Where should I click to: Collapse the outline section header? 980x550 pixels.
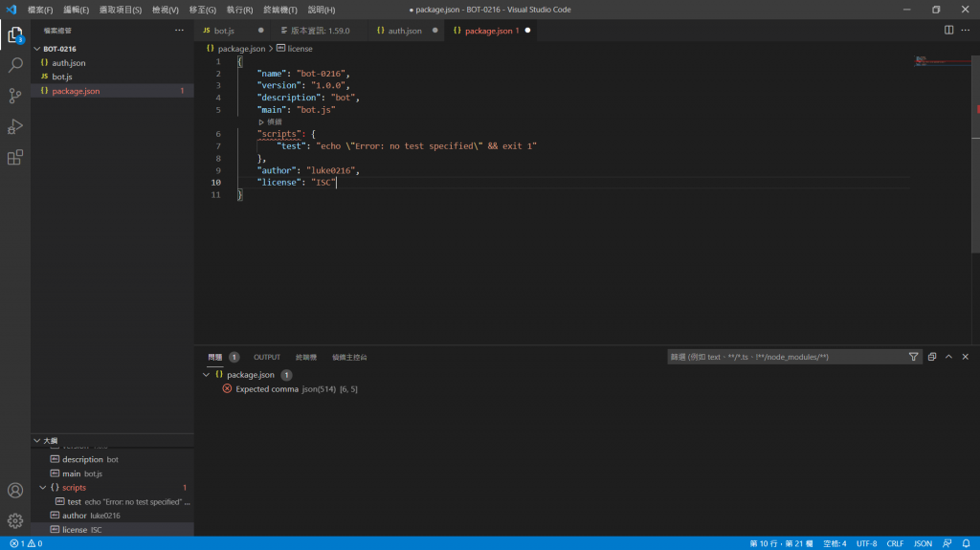tap(37, 441)
